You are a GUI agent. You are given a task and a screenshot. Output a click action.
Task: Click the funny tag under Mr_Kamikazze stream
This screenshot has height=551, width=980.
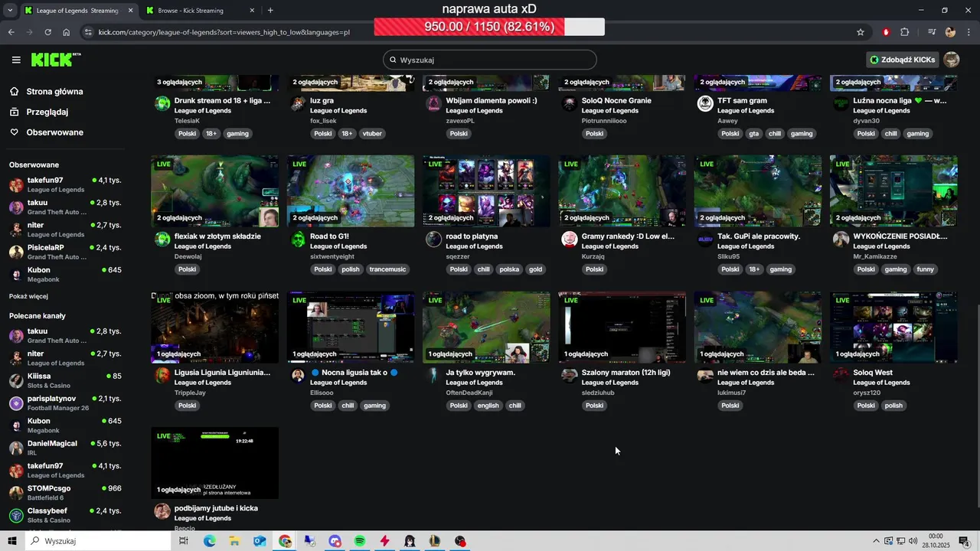coord(926,269)
